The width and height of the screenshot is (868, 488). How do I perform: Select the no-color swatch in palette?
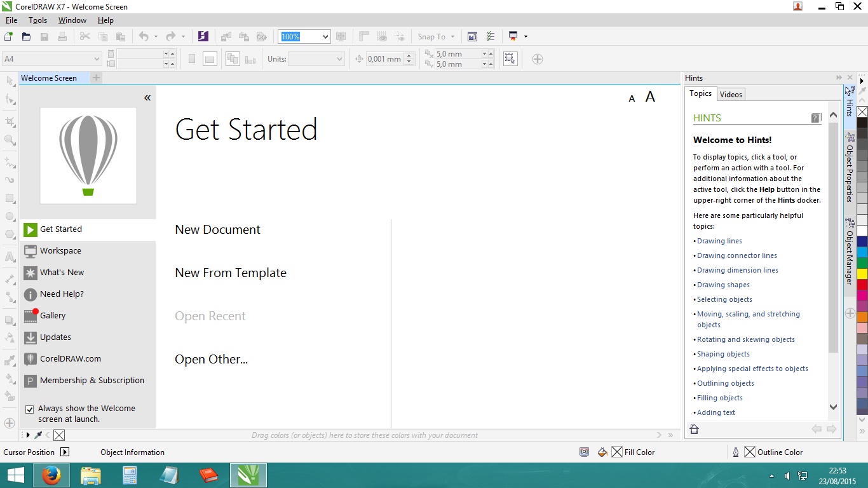click(862, 112)
